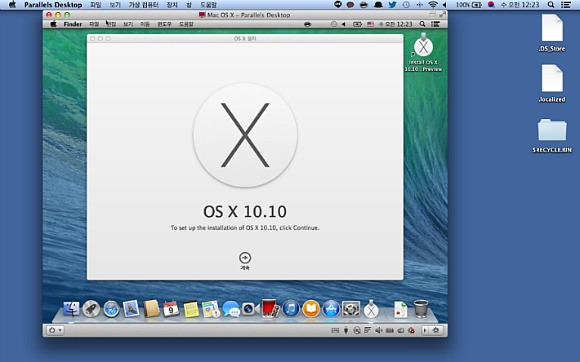The width and height of the screenshot is (580, 362).
Task: Open Mail stamp icon in dock
Action: click(131, 308)
